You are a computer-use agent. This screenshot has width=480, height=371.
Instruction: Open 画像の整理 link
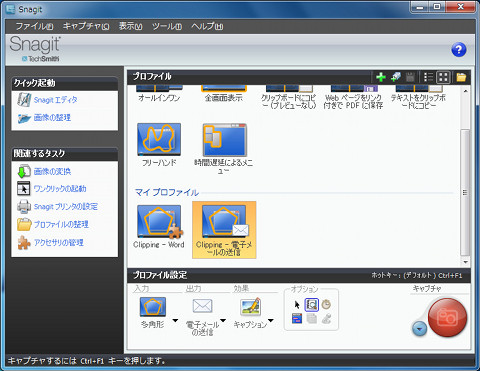52,117
